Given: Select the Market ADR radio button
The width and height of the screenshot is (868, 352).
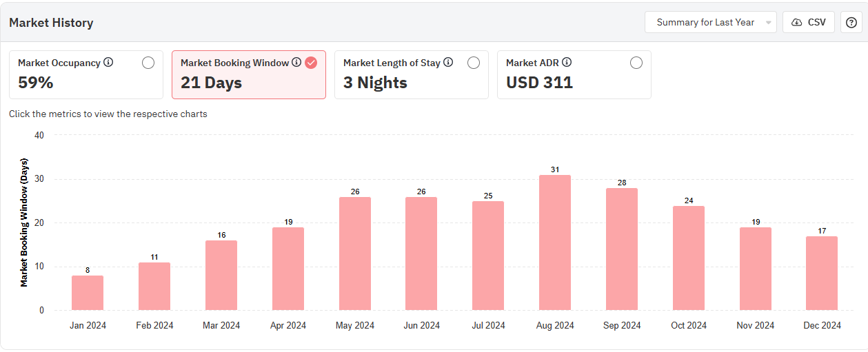Looking at the screenshot, I should click(x=636, y=63).
